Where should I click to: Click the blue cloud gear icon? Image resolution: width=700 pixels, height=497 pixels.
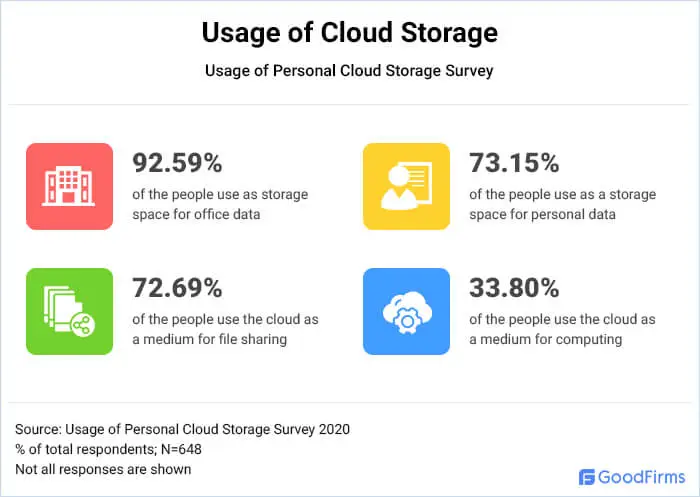tap(406, 311)
